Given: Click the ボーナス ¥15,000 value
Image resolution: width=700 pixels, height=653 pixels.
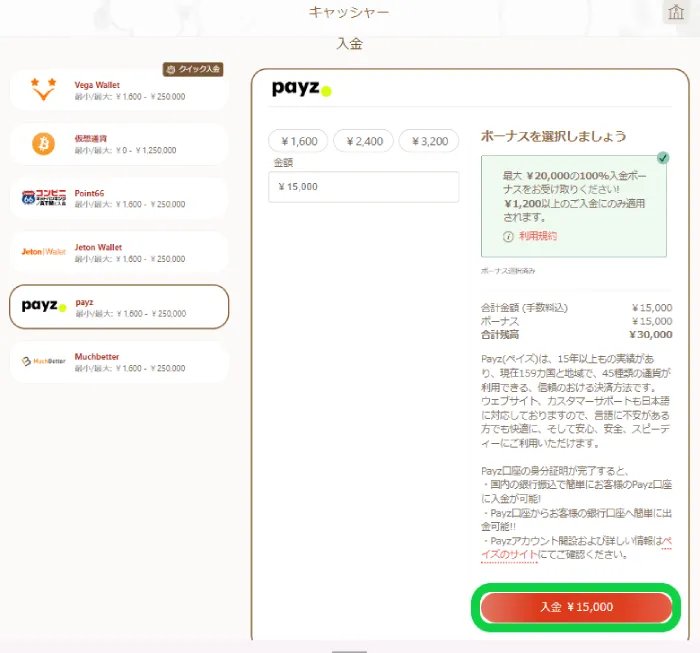Looking at the screenshot, I should pyautogui.click(x=652, y=321).
